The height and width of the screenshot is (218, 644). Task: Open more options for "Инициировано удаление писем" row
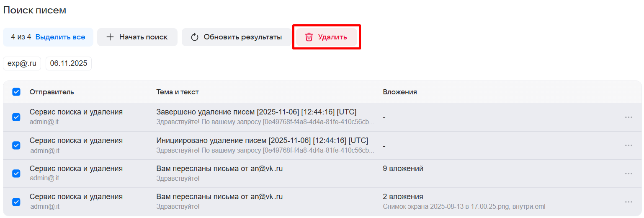(628, 145)
